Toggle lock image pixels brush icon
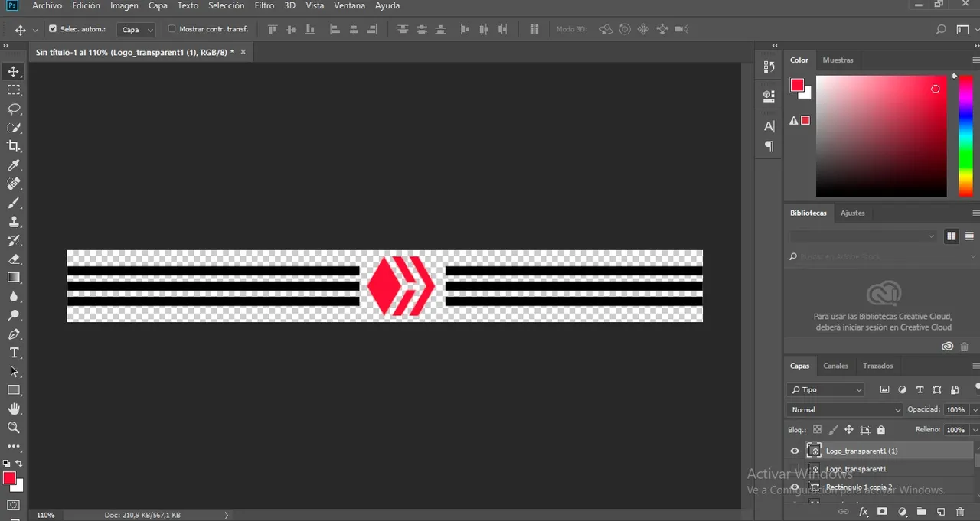 coord(833,430)
